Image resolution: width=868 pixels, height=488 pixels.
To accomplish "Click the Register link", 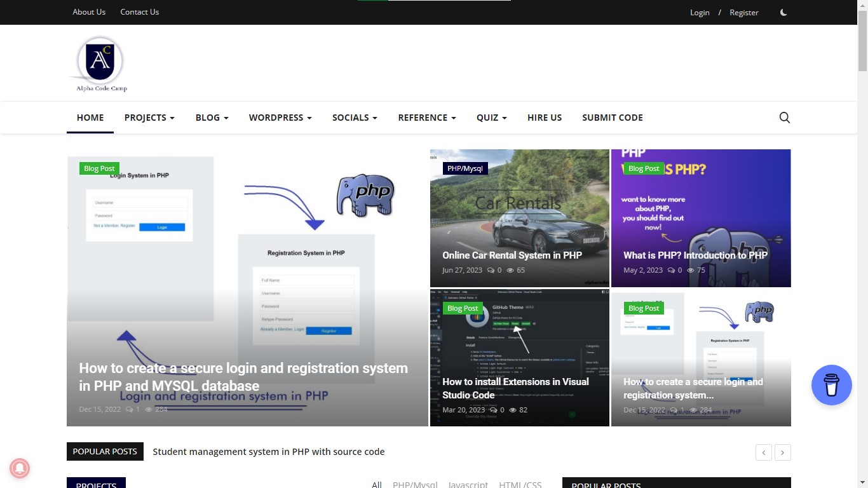I will click(x=743, y=12).
